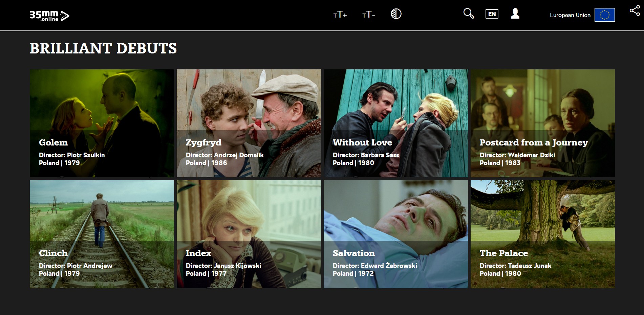This screenshot has width=644, height=315.
Task: Click 'Poland | 1983' text
Action: coord(500,163)
